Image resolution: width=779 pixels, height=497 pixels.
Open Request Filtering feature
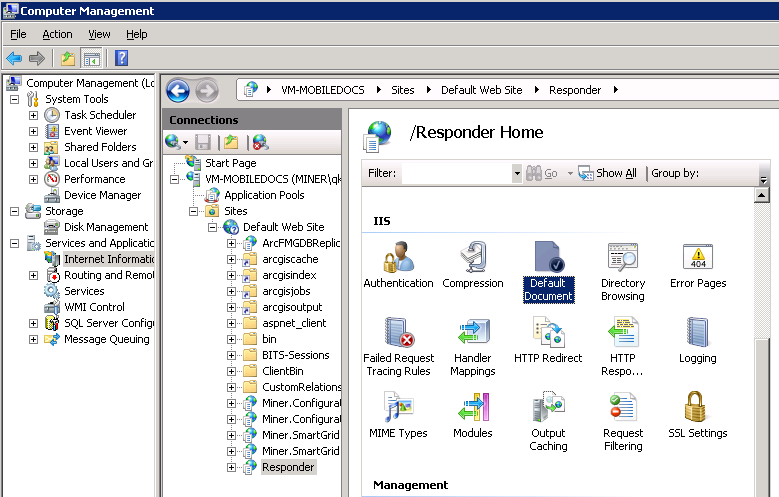coord(622,409)
